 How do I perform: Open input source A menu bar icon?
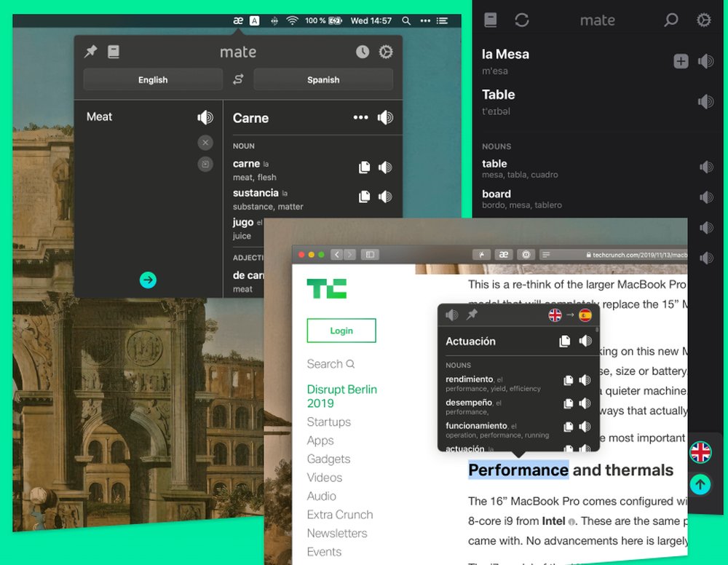254,20
